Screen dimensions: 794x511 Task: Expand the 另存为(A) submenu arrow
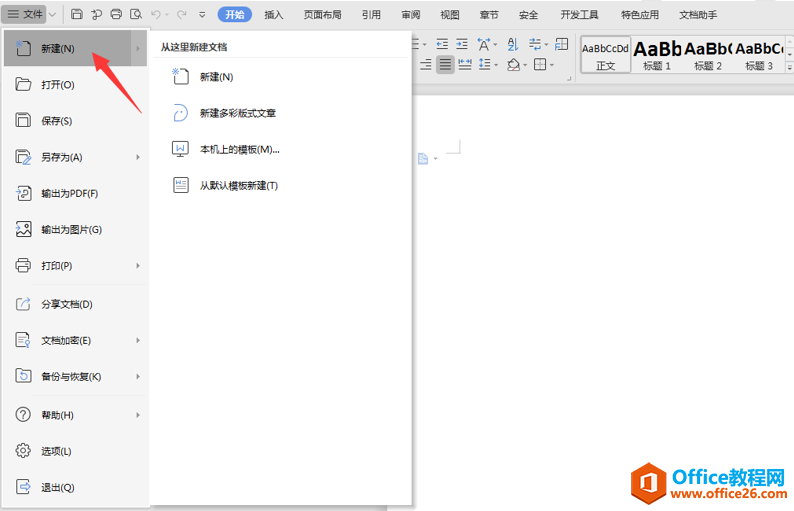tap(138, 158)
